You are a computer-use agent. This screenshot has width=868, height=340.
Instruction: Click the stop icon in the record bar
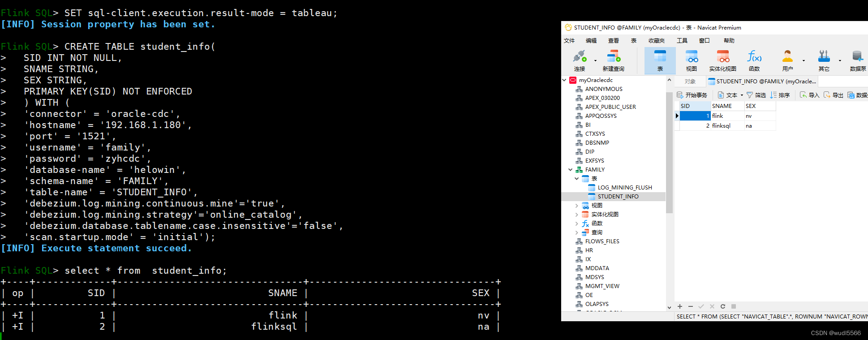pyautogui.click(x=734, y=306)
